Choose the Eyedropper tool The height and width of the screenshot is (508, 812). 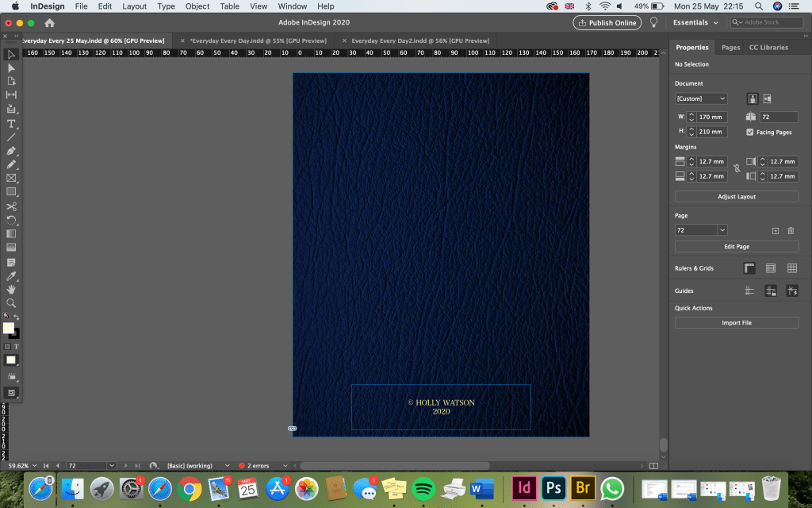11,275
